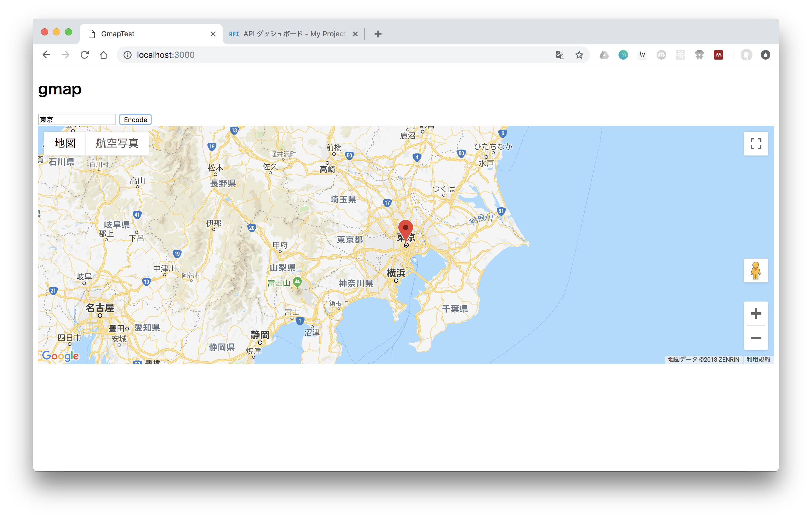
Task: Close the GmapTest tab
Action: [x=213, y=34]
